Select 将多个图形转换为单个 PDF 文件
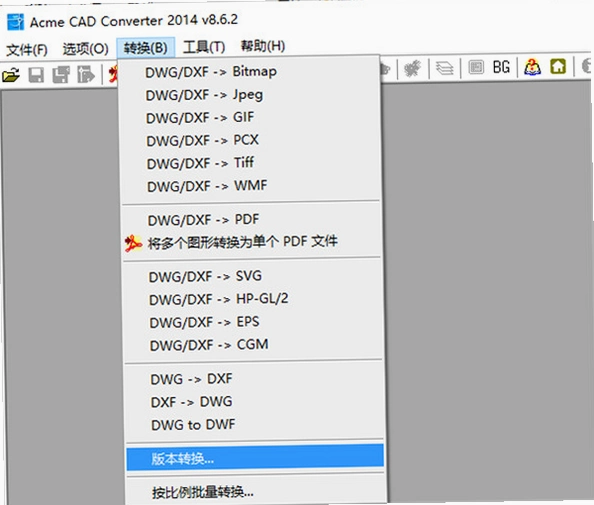 [x=252, y=242]
